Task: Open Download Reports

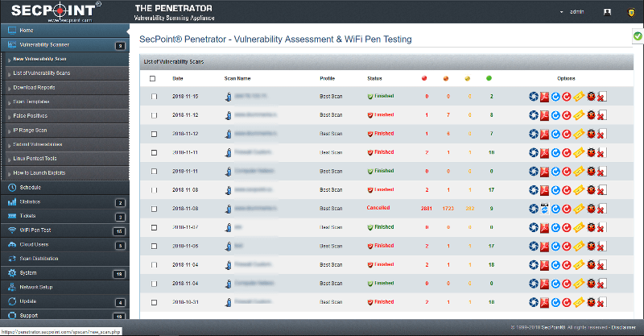Action: 34,88
